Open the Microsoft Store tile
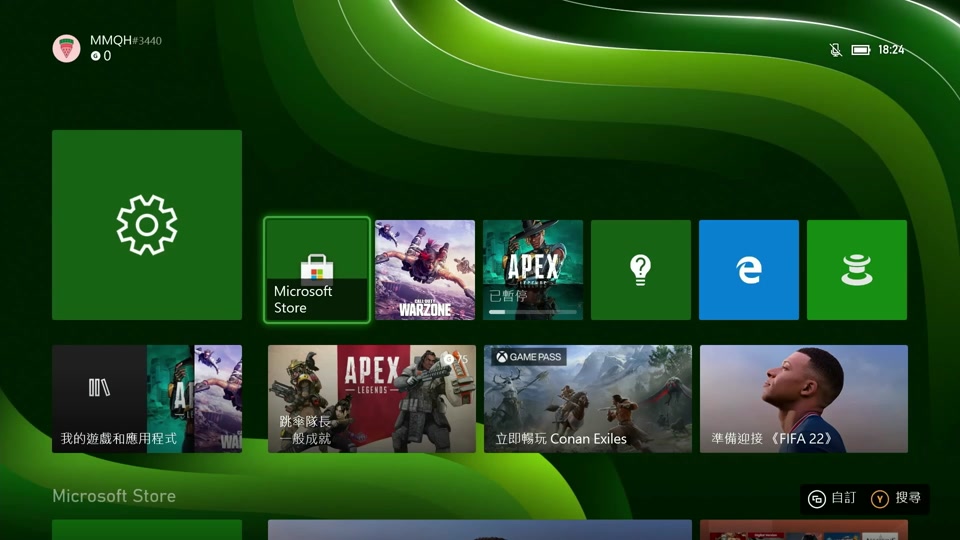 tap(317, 270)
